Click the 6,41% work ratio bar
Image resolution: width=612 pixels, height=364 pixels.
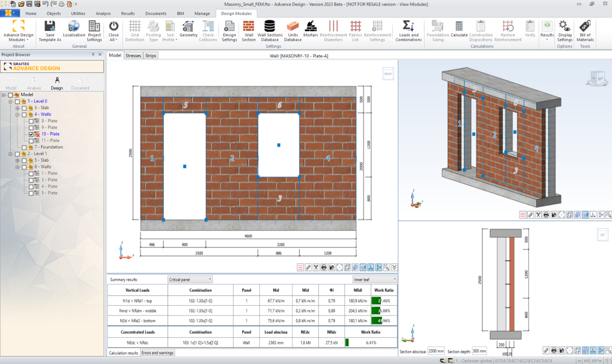click(x=371, y=342)
